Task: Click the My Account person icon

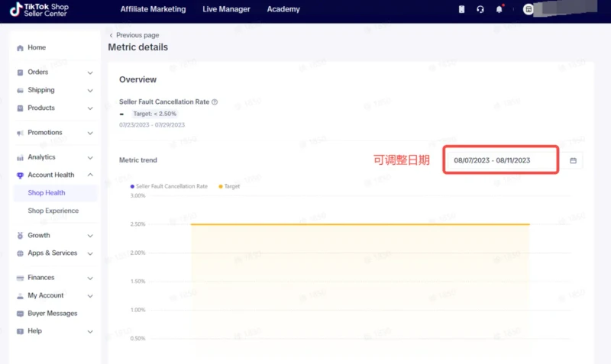Action: 21,296
